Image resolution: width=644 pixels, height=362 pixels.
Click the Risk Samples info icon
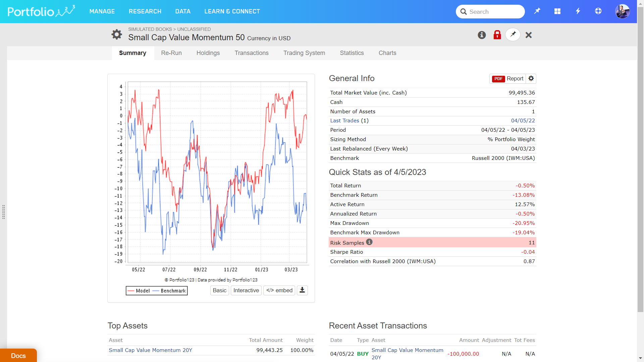369,242
